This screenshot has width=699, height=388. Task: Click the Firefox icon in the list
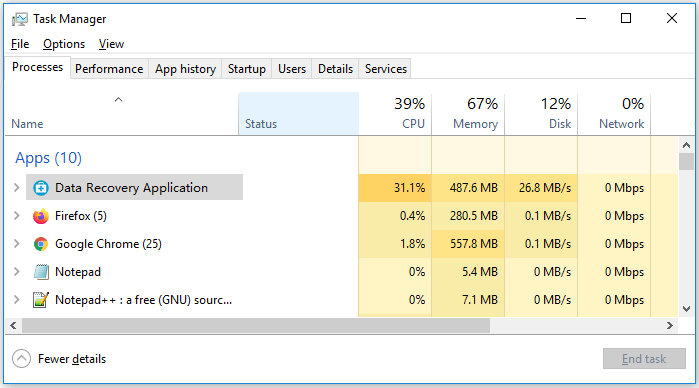point(41,216)
